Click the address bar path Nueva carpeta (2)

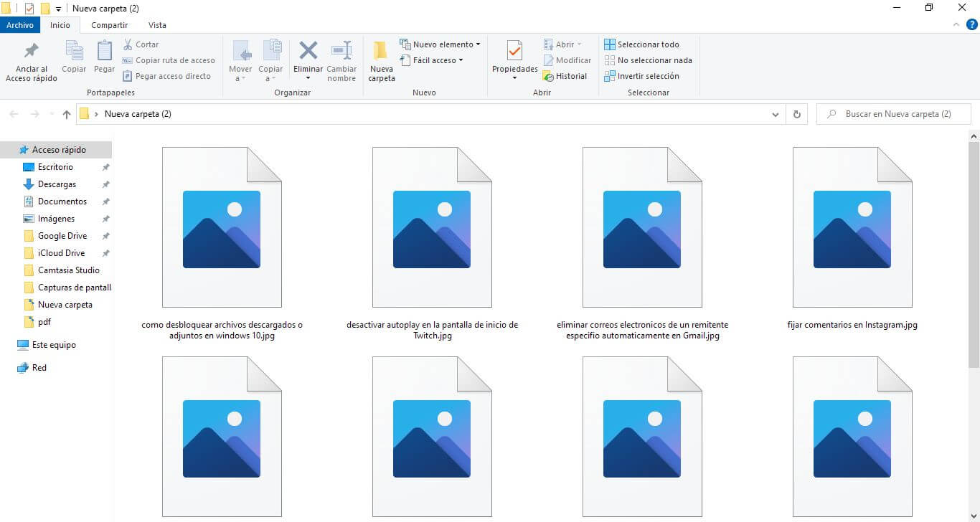click(x=138, y=114)
